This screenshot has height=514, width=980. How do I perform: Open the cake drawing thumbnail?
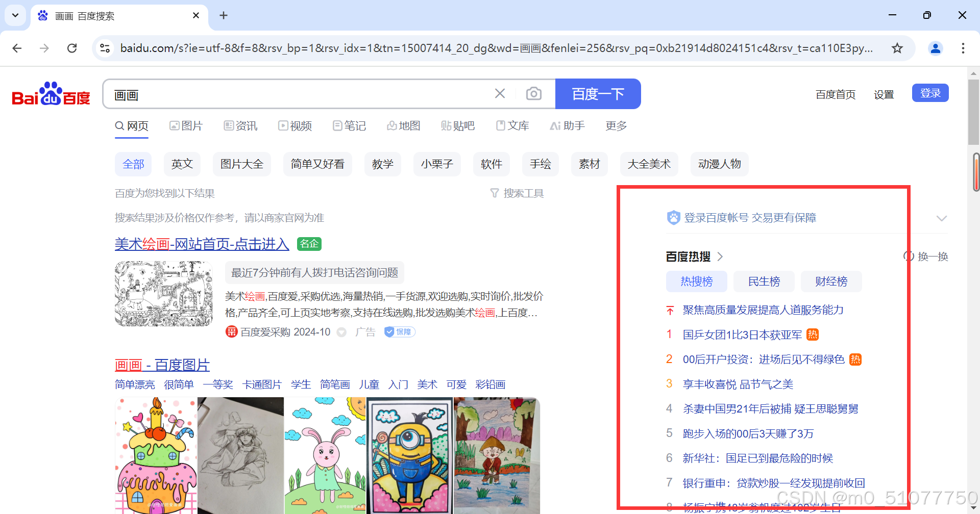(156, 455)
